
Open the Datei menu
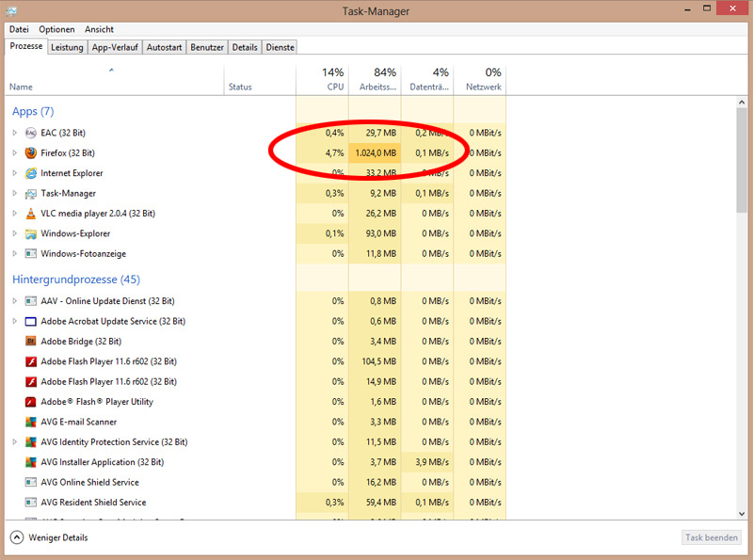(19, 29)
